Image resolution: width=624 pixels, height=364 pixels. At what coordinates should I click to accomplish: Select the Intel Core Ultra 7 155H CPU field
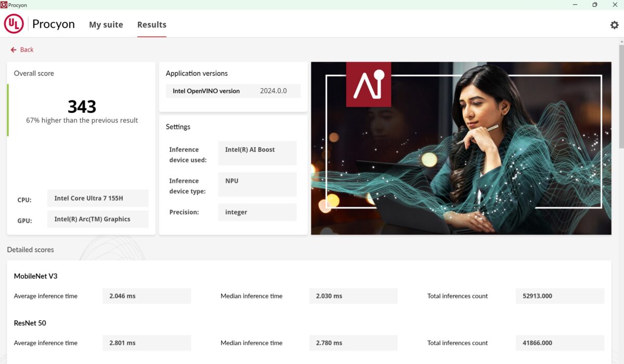point(98,198)
